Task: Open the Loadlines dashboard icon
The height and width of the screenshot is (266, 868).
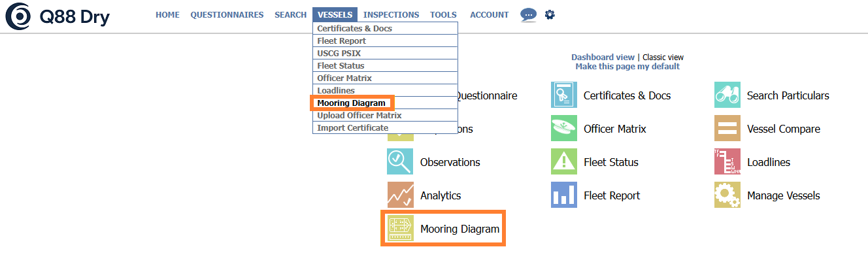Action: tap(727, 162)
